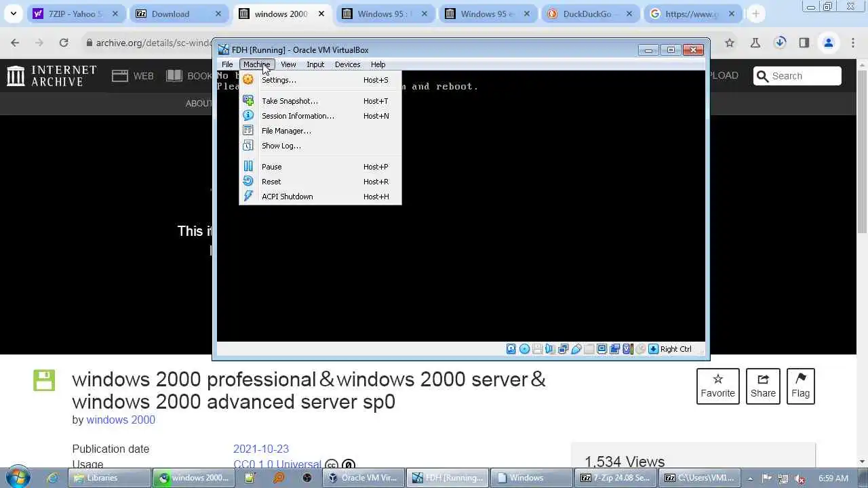Click the Pause icon in Machine menu
Screen dimensions: 868x488
[x=248, y=166]
